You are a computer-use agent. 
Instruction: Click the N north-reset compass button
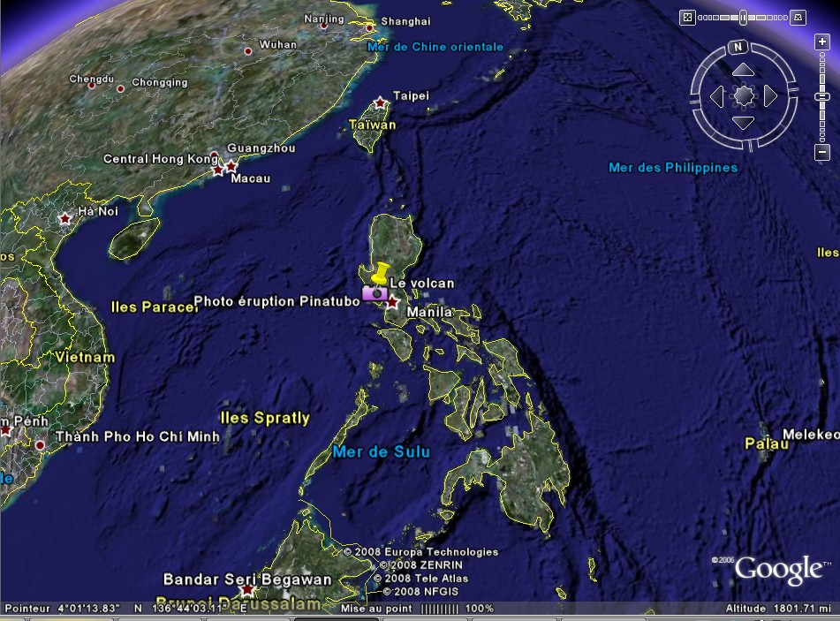coord(738,47)
